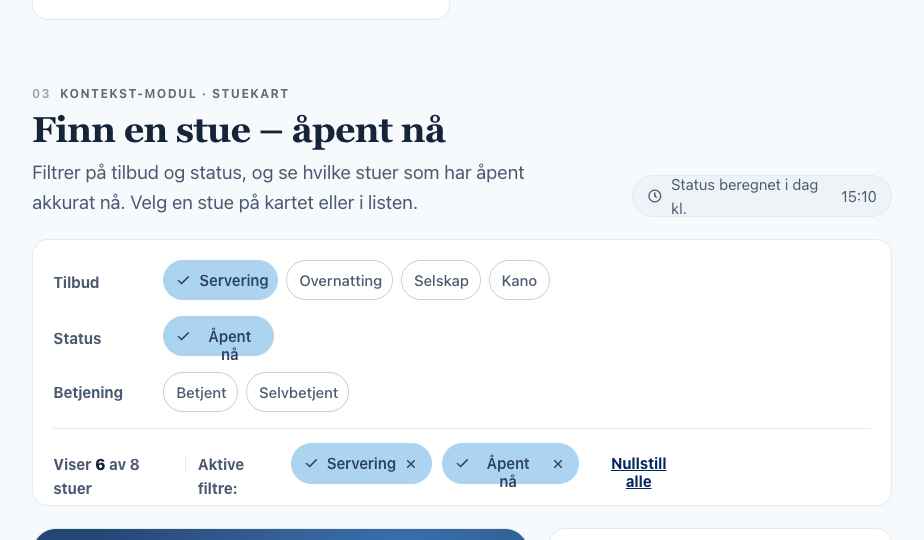This screenshot has height=540, width=924.
Task: Remove the Åpent nå active filter via ×
Action: (557, 464)
